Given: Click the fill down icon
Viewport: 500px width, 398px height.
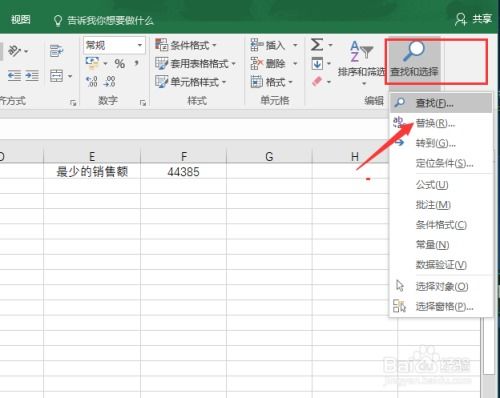Looking at the screenshot, I should click(317, 63).
